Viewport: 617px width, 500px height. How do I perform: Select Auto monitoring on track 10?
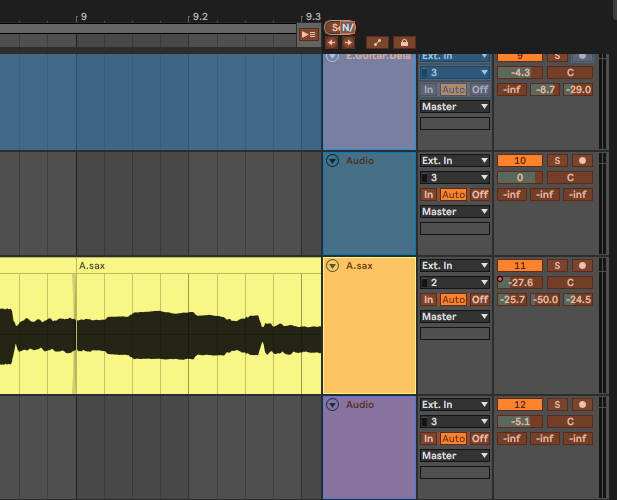[x=453, y=194]
